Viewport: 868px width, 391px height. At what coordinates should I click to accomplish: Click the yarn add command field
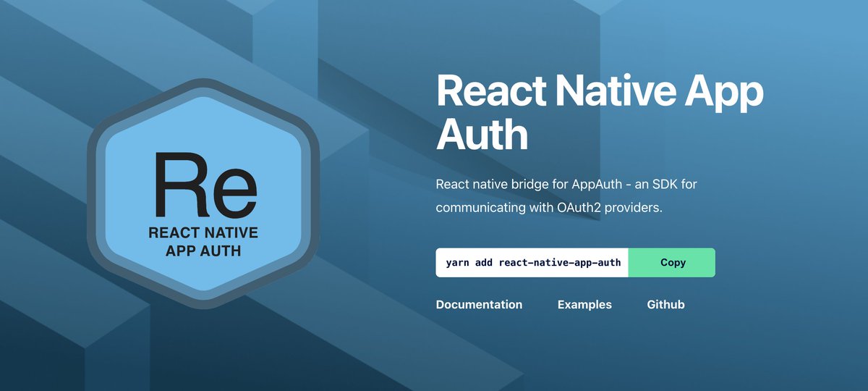532,263
